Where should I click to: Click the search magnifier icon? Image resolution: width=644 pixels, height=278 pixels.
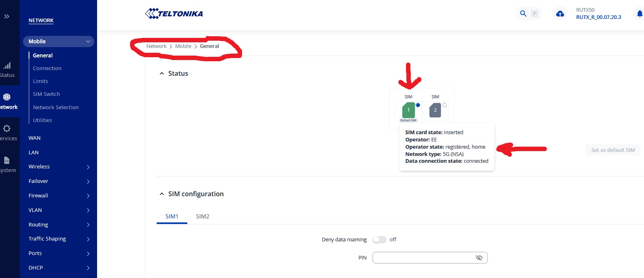tap(523, 14)
